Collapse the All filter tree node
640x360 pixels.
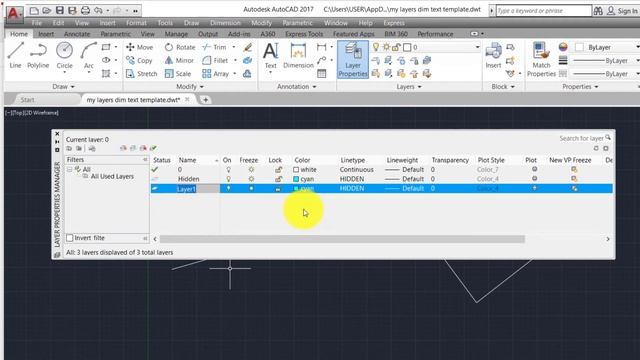69,169
